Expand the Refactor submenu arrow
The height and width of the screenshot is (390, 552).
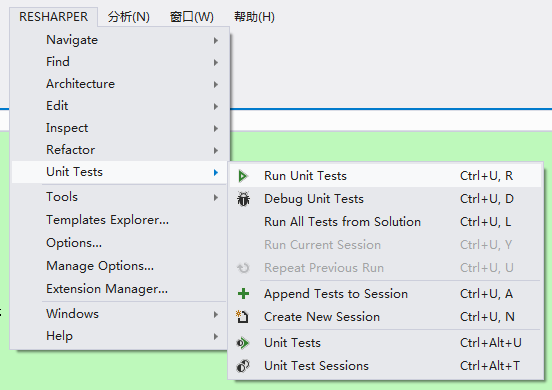click(216, 150)
